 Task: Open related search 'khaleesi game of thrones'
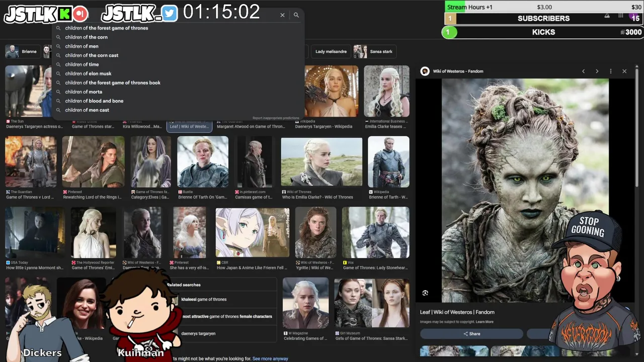[x=204, y=299]
